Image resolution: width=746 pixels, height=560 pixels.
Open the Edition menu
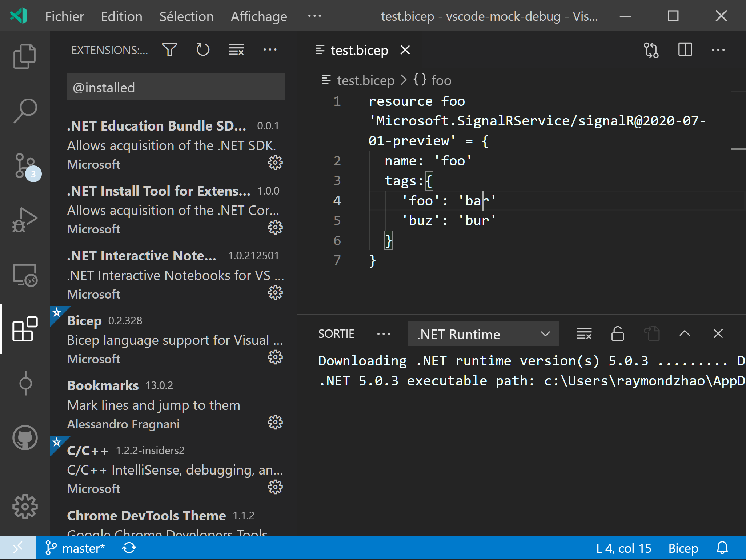point(121,16)
